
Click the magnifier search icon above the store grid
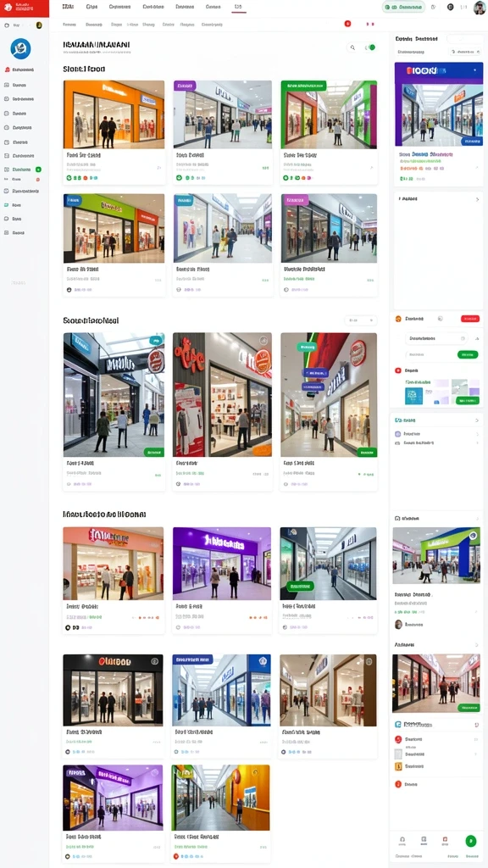tap(352, 47)
